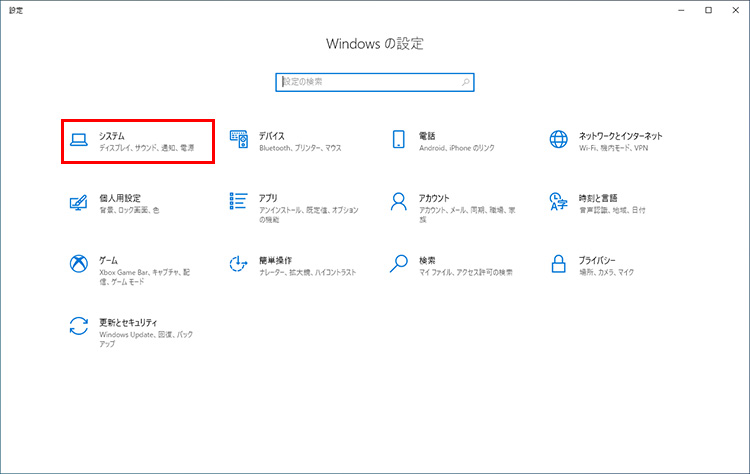
Task: Open the Network and Internet globe icon
Action: click(559, 140)
